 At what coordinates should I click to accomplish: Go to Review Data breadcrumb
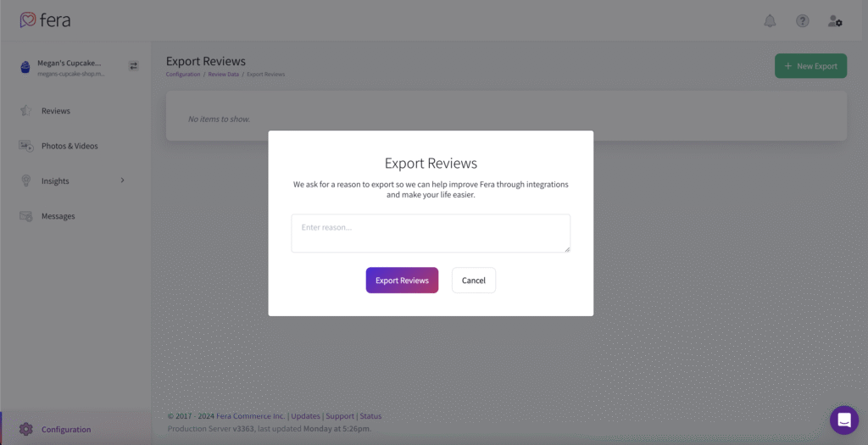point(223,75)
